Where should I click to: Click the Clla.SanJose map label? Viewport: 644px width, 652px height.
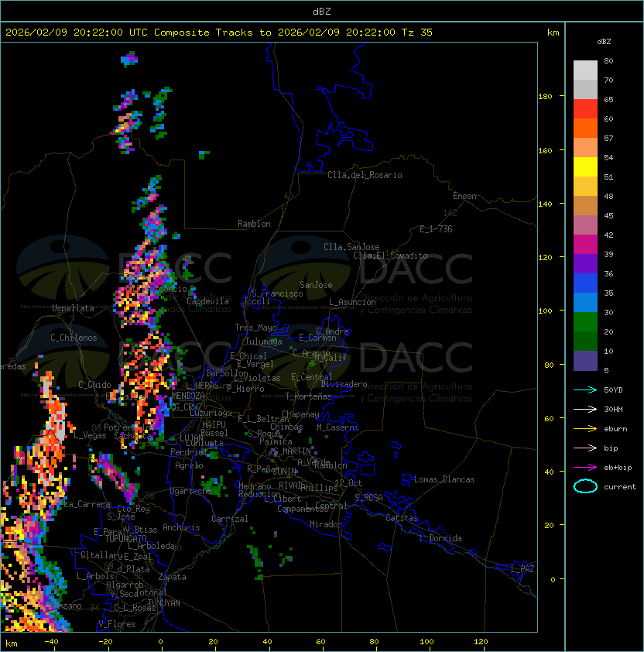351,247
